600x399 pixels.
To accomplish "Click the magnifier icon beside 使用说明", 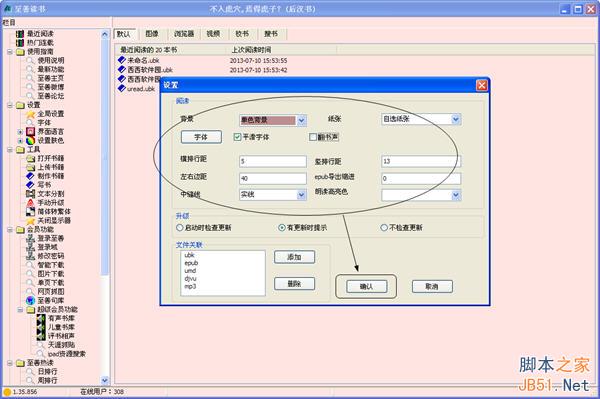I will (31, 60).
